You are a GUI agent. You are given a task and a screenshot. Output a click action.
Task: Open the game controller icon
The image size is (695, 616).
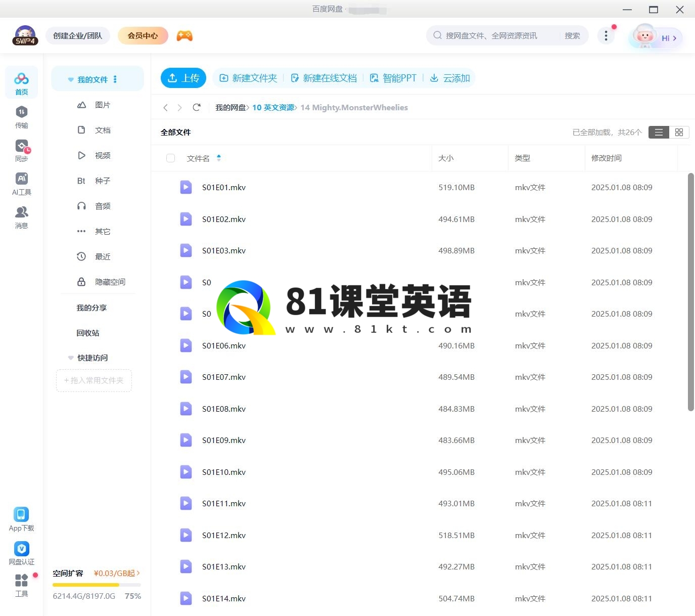tap(184, 36)
